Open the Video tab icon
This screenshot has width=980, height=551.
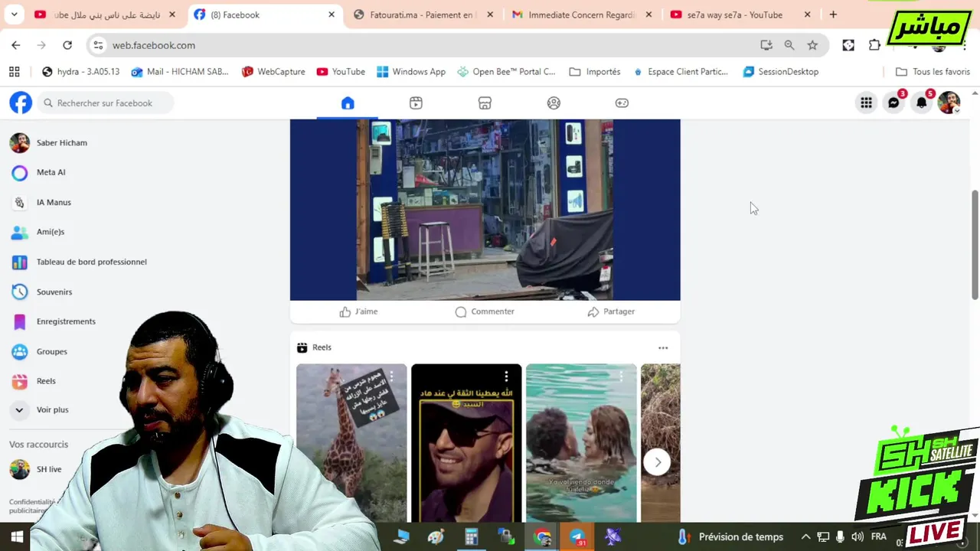[x=416, y=103]
